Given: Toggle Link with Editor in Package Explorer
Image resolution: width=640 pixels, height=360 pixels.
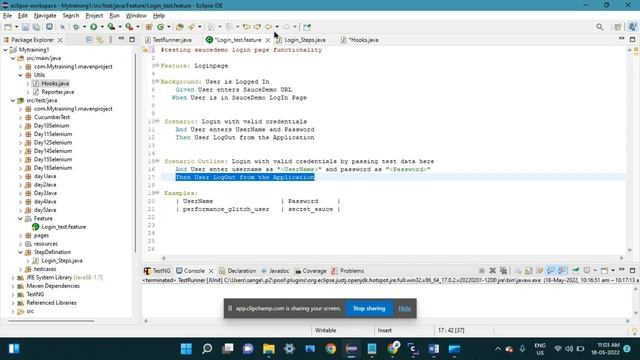Looking at the screenshot, I should point(100,40).
